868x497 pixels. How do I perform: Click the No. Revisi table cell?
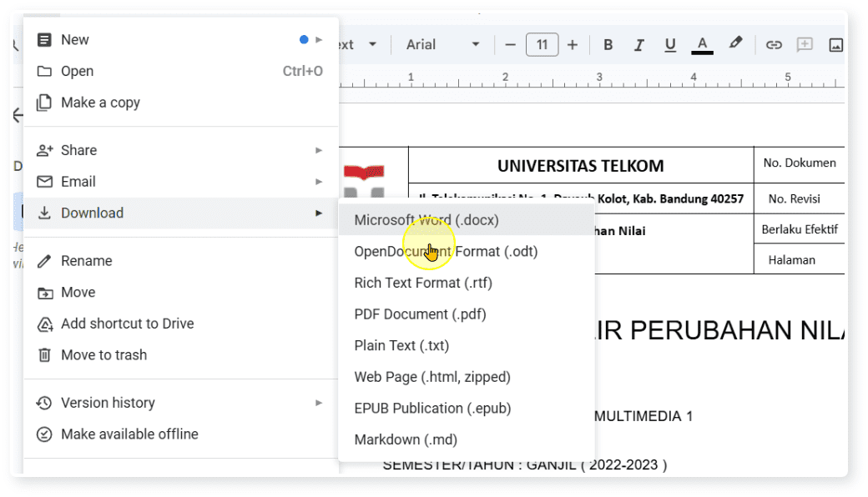tap(800, 198)
